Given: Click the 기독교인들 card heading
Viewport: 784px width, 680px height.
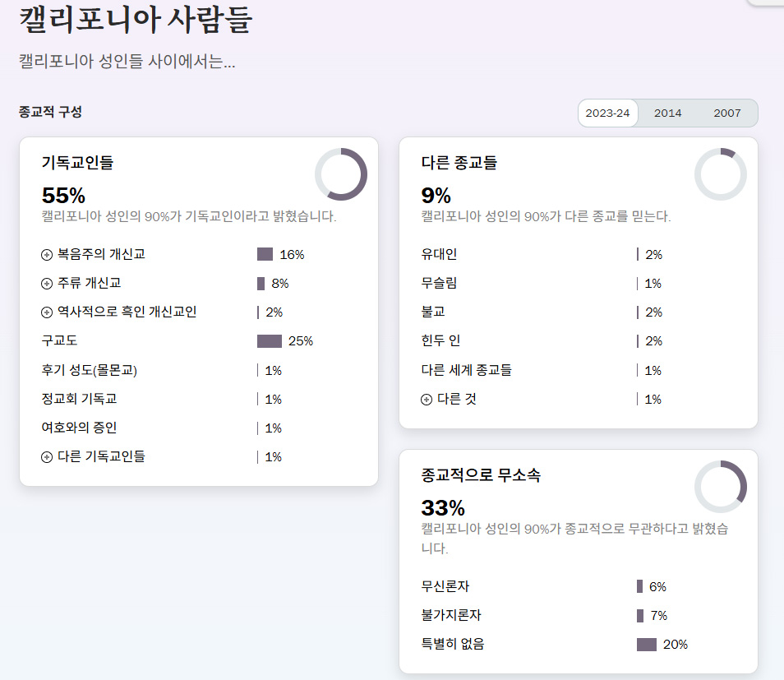Looking at the screenshot, I should click(77, 163).
